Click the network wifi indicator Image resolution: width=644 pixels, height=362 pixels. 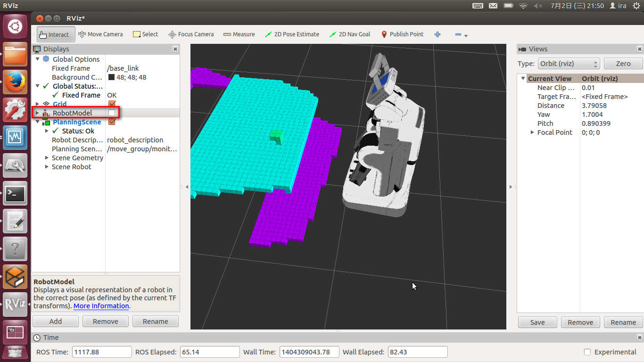[523, 6]
